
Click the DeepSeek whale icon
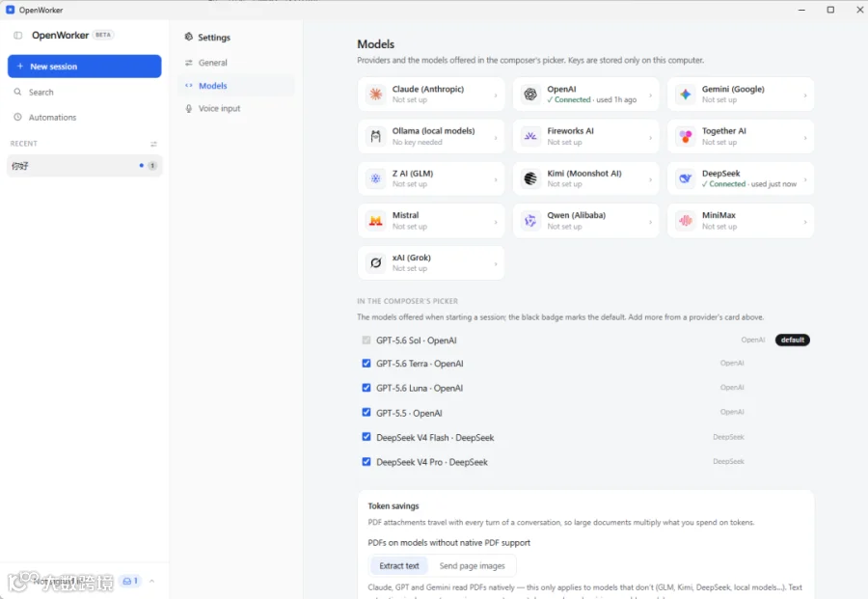tap(686, 178)
